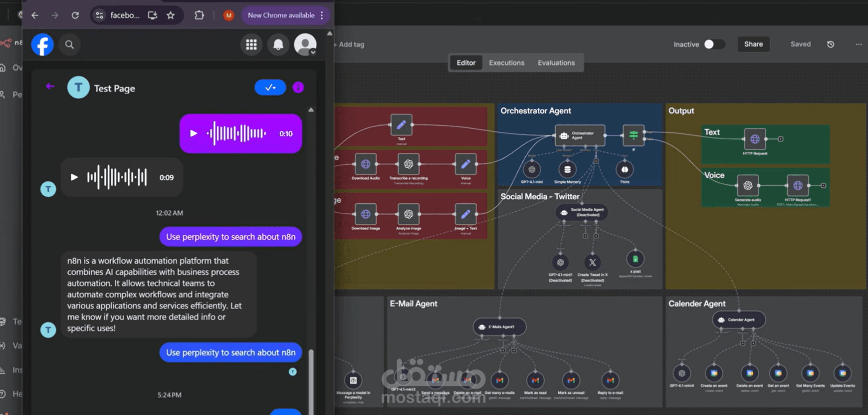Select the Generate audio node
This screenshot has height=415, width=868.
coord(748,186)
